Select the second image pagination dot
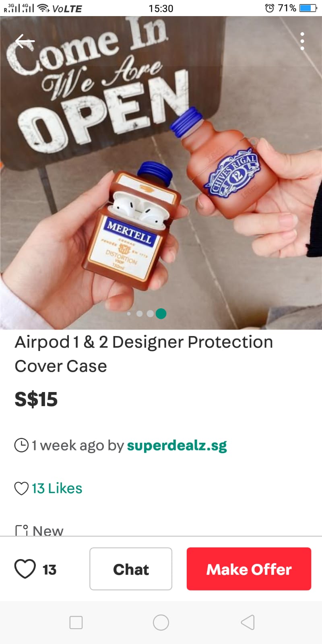This screenshot has width=322, height=644. (139, 314)
